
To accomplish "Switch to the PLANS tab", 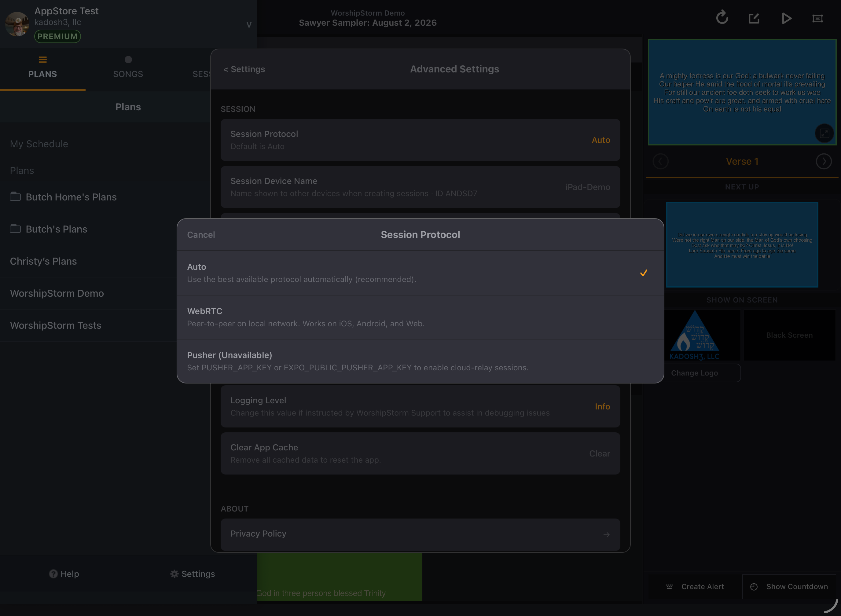I will click(x=42, y=69).
